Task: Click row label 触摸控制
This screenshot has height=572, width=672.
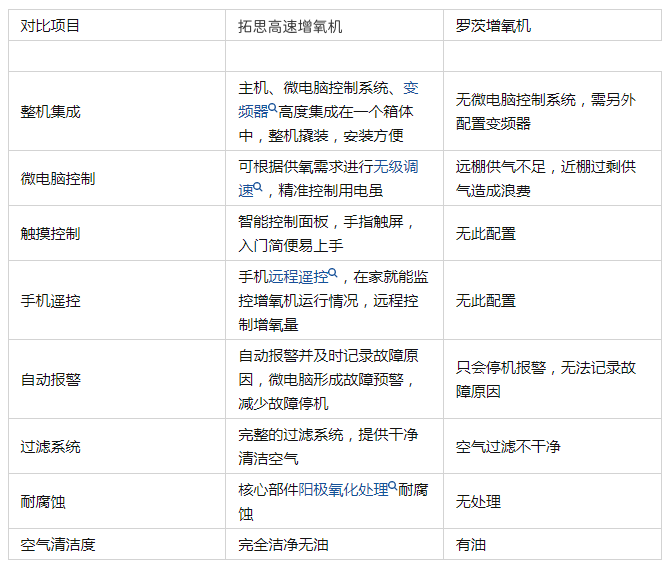Action: [51, 234]
